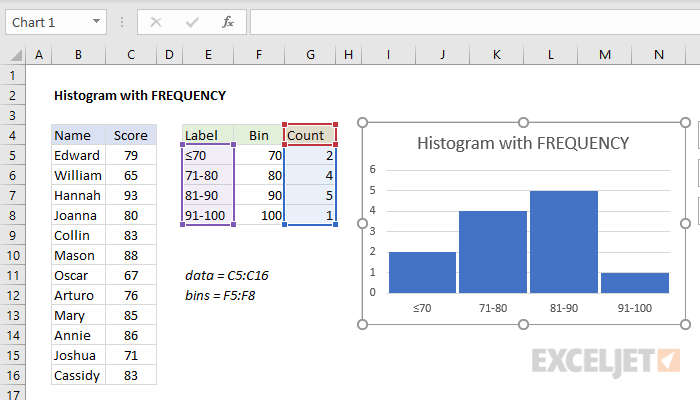The height and width of the screenshot is (400, 700).
Task: Select row 10 header
Action: [x=12, y=256]
